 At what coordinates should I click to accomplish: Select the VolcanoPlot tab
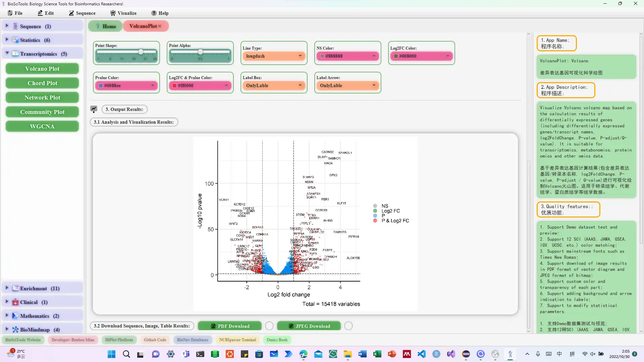[143, 25]
